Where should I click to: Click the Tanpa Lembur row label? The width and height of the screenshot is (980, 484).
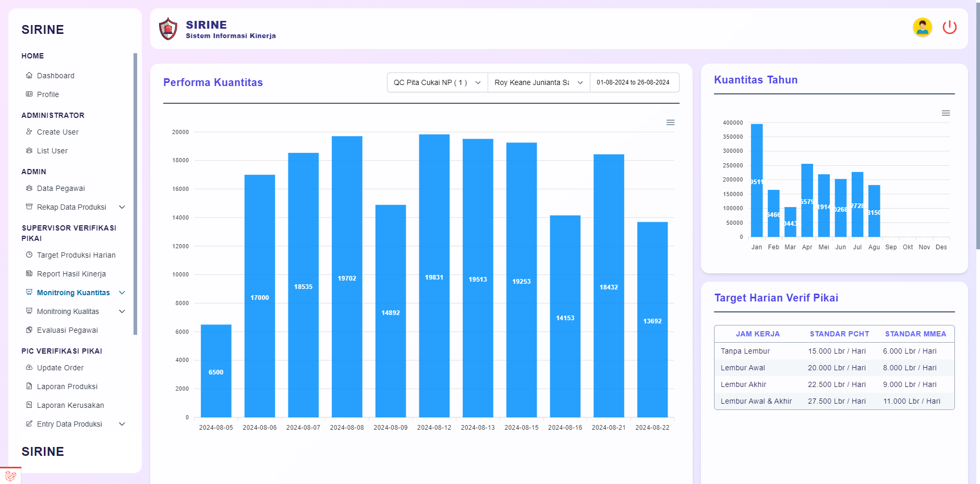745,351
